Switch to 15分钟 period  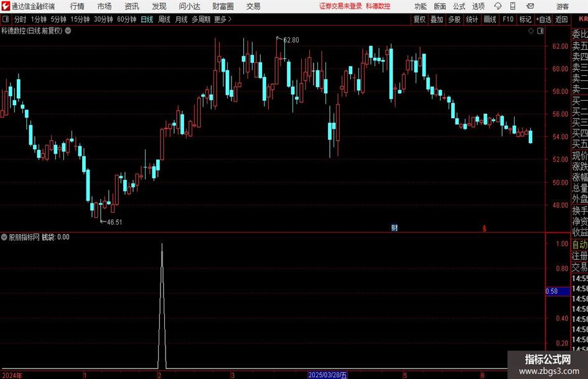pos(80,19)
